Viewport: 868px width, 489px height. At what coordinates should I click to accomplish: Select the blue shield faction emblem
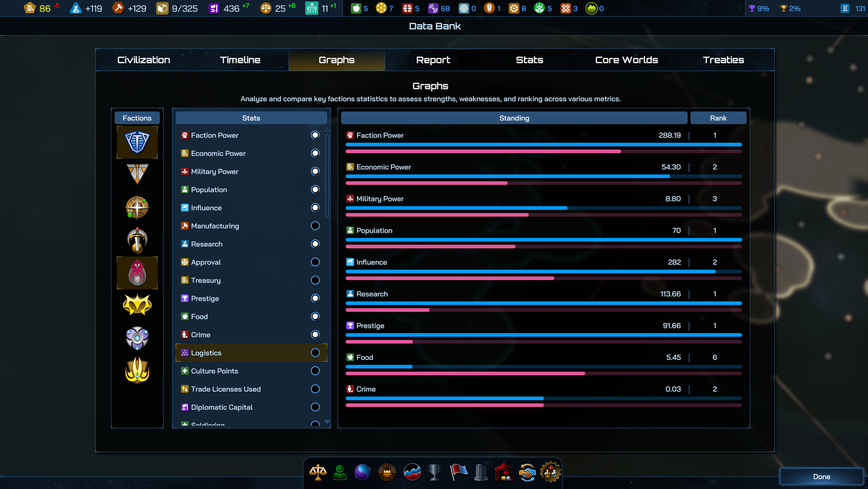click(x=137, y=142)
